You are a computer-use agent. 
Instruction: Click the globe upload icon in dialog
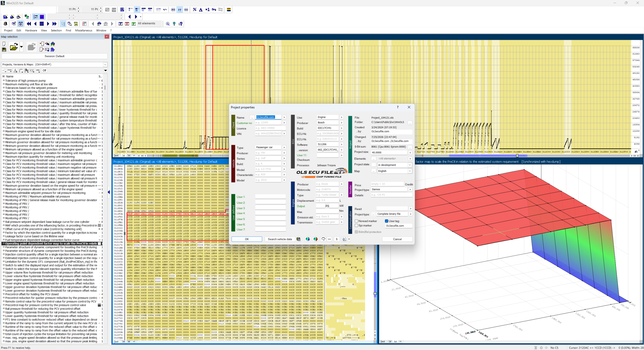(316, 239)
